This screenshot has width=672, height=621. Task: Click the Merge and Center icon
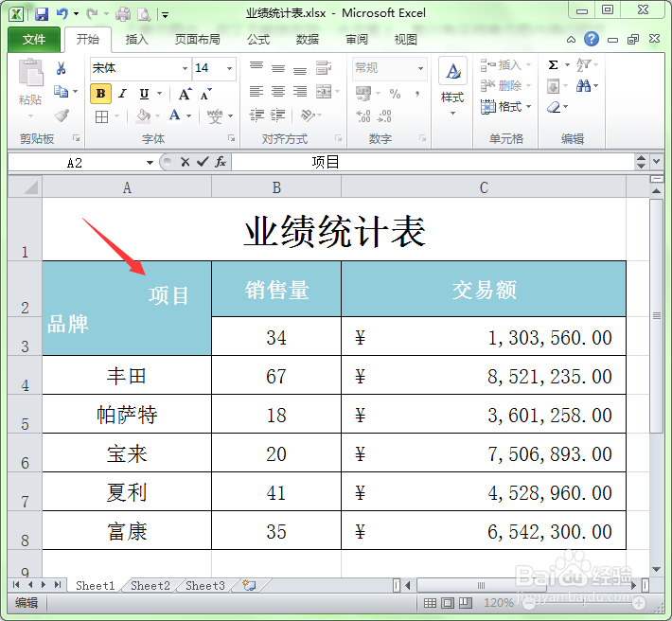click(324, 91)
